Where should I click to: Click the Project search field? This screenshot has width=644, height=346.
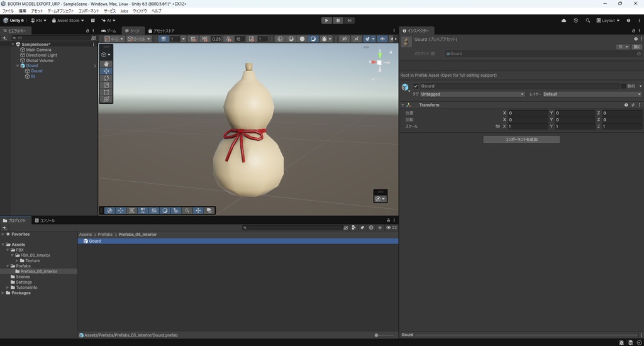click(x=292, y=228)
